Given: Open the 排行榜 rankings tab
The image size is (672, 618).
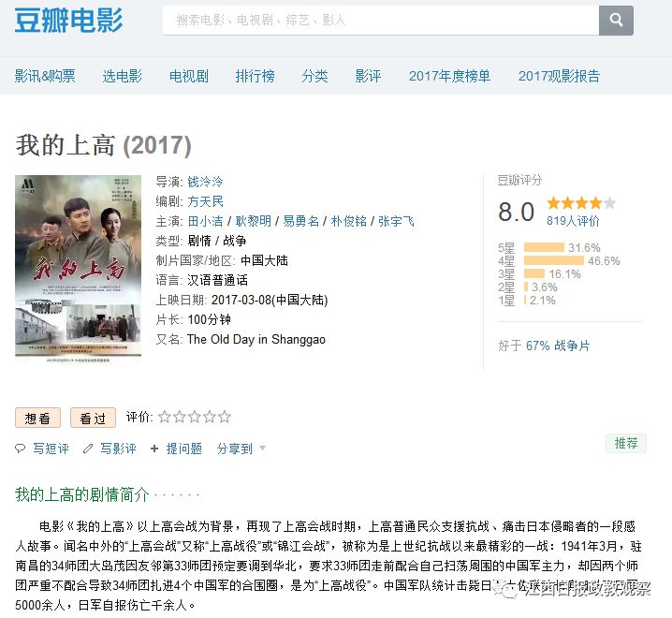Looking at the screenshot, I should pos(255,76).
